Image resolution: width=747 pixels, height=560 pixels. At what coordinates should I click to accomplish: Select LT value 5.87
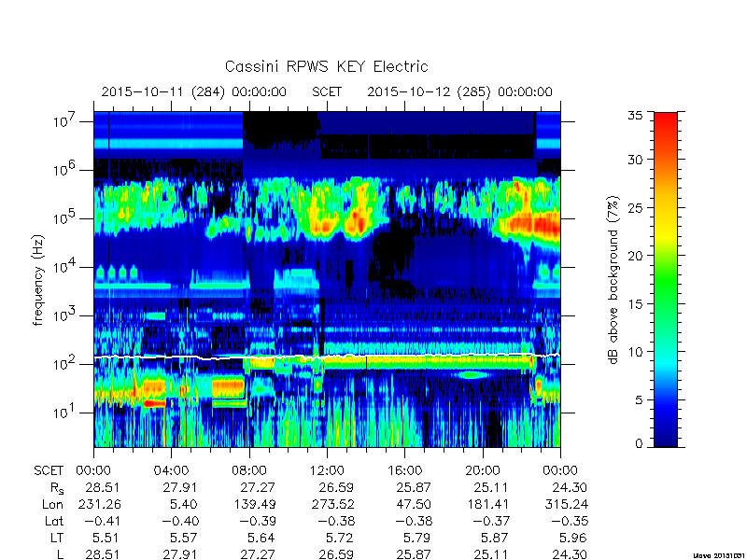click(x=495, y=539)
